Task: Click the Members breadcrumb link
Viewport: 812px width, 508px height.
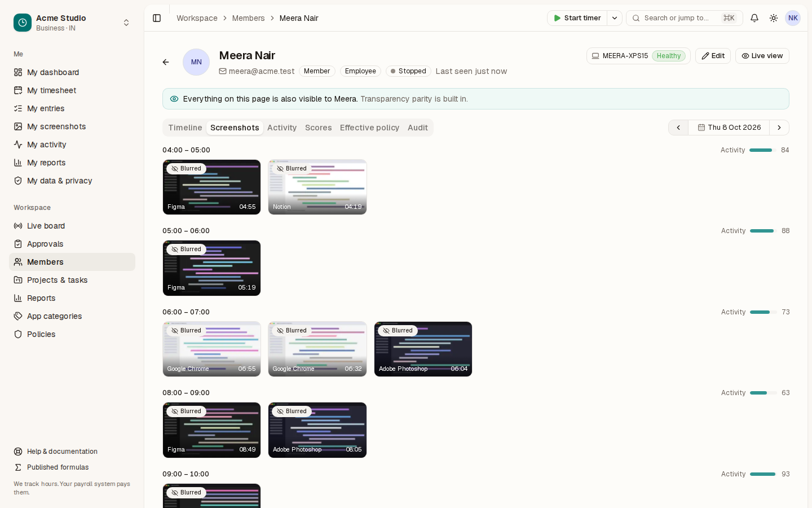Action: 248,18
